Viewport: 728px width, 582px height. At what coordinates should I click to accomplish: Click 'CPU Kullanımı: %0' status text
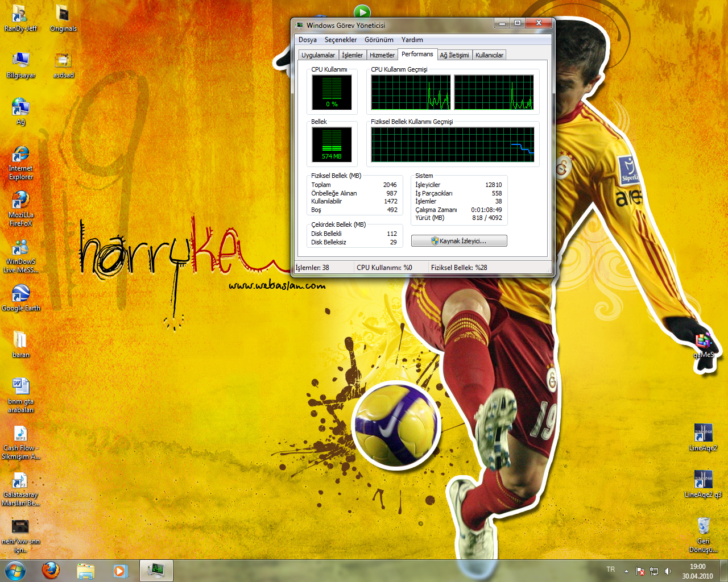[384, 267]
